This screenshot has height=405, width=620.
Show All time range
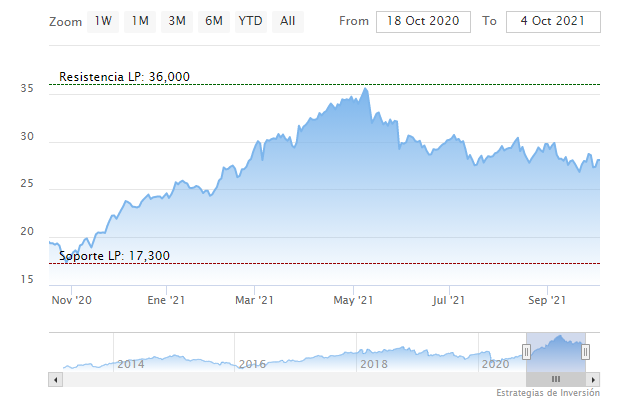288,21
